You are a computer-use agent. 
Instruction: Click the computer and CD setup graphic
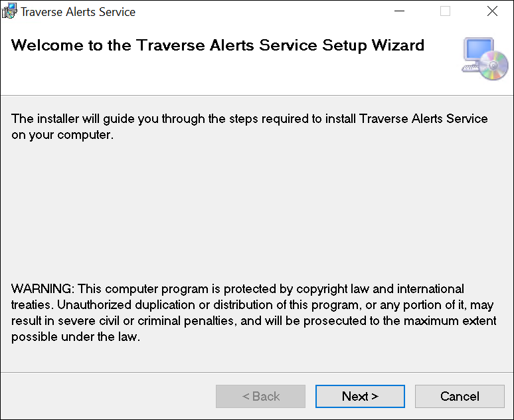point(485,59)
